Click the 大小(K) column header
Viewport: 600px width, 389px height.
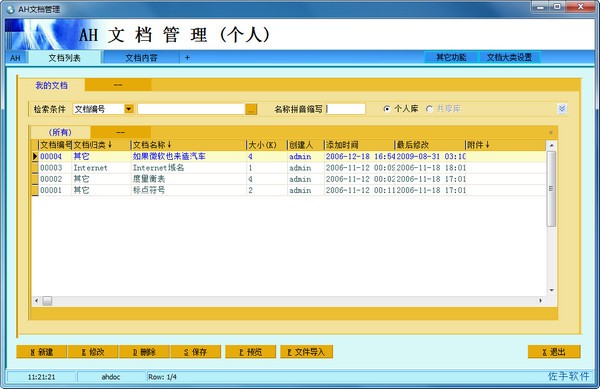coord(267,145)
